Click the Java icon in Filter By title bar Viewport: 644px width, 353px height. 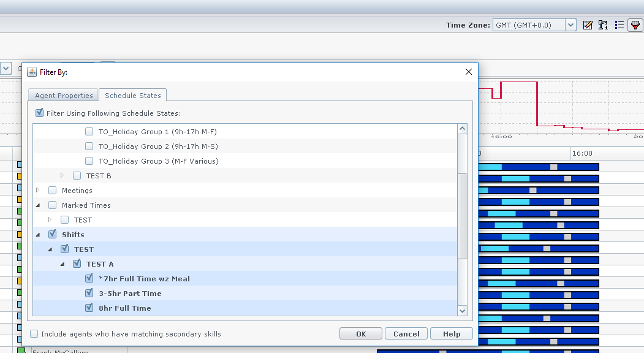32,72
